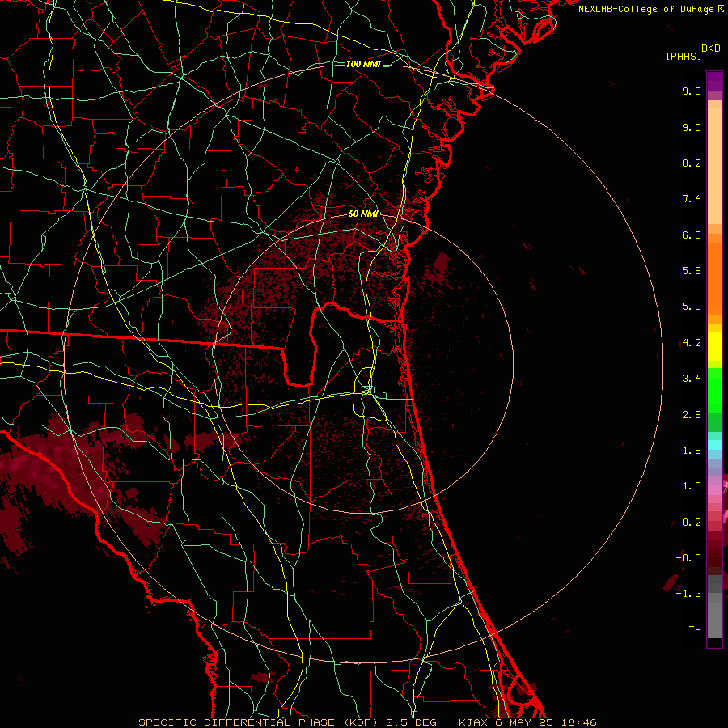Click the TH label on the color scale
728x728 pixels.
695,630
